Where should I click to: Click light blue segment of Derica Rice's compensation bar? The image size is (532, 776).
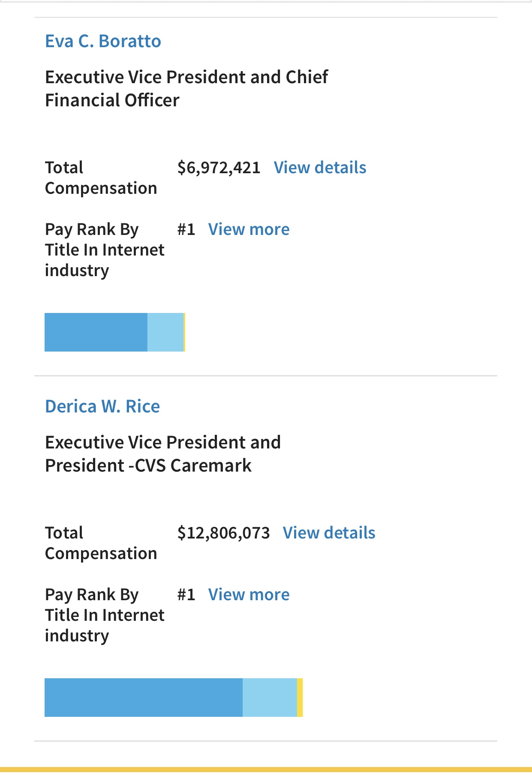click(270, 698)
